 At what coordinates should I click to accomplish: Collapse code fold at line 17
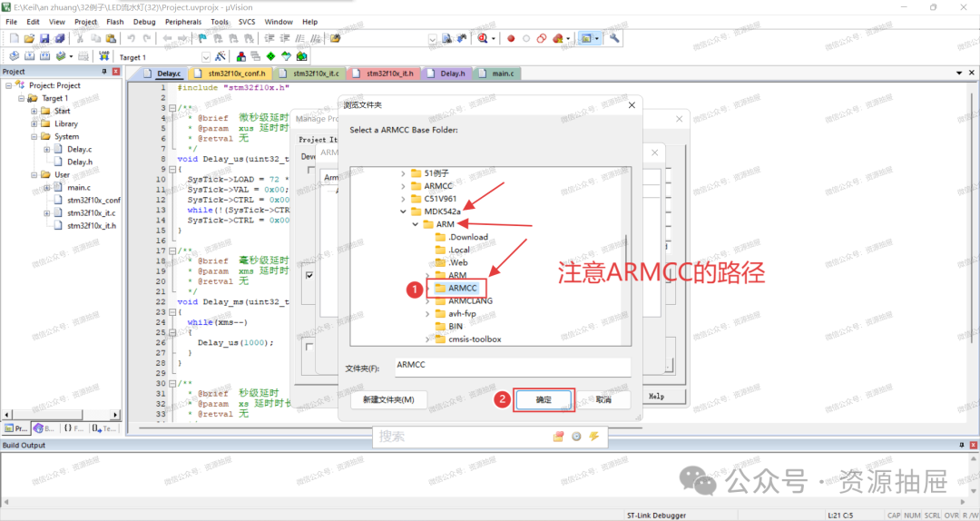pos(171,251)
